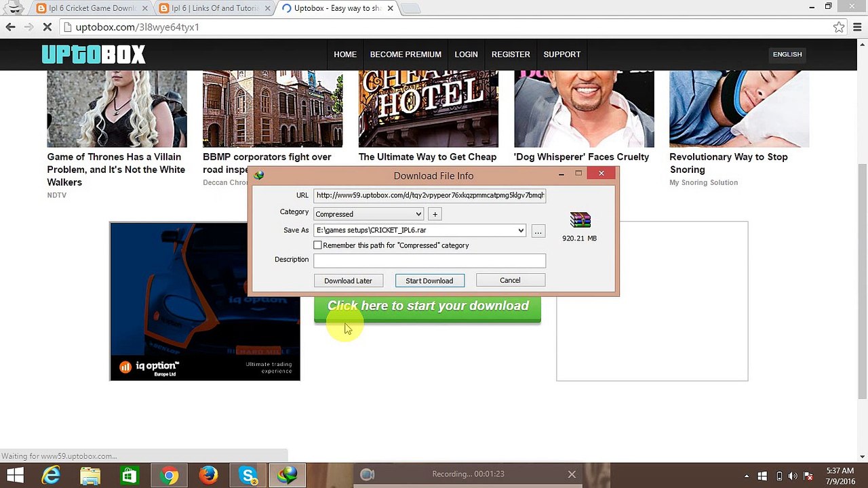Expand the Save As path dropdown
The image size is (868, 488).
pos(521,230)
